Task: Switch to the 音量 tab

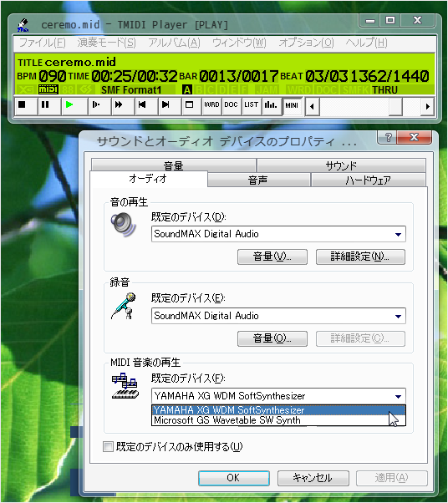Action: point(173,165)
